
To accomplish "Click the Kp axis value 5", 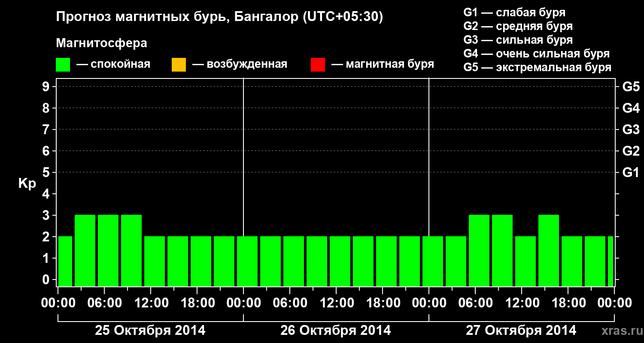I will click(47, 172).
